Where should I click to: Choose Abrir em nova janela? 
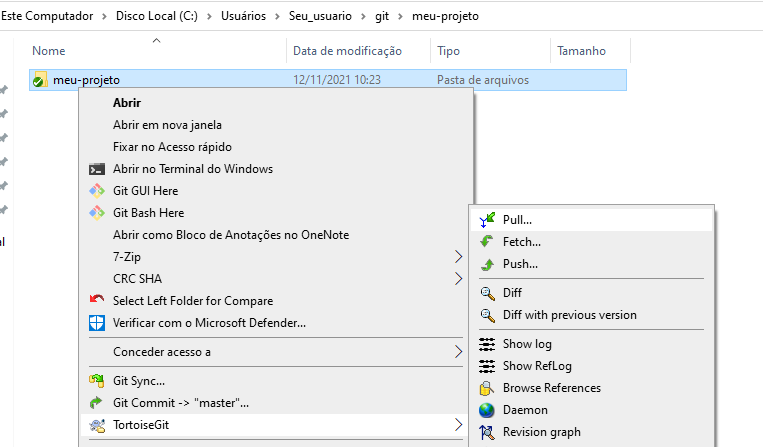tap(275, 125)
